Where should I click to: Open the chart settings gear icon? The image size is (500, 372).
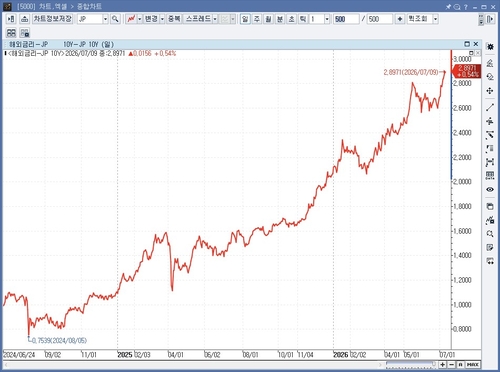pos(490,47)
